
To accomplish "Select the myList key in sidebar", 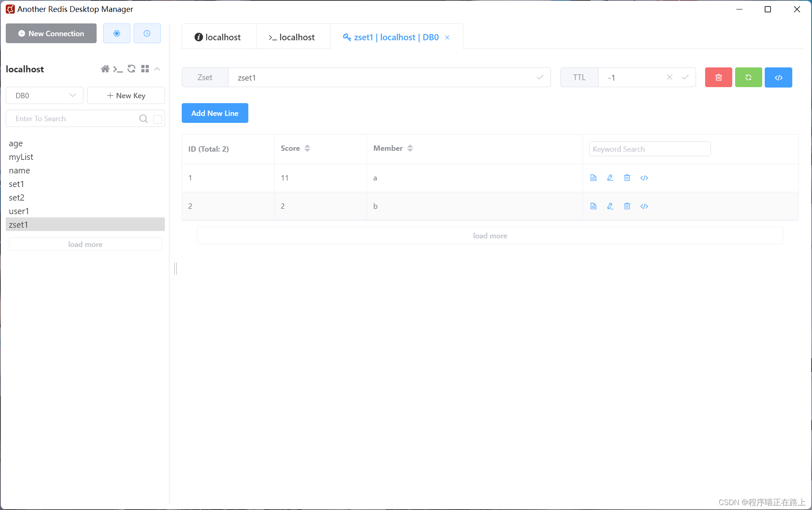I will (x=21, y=157).
